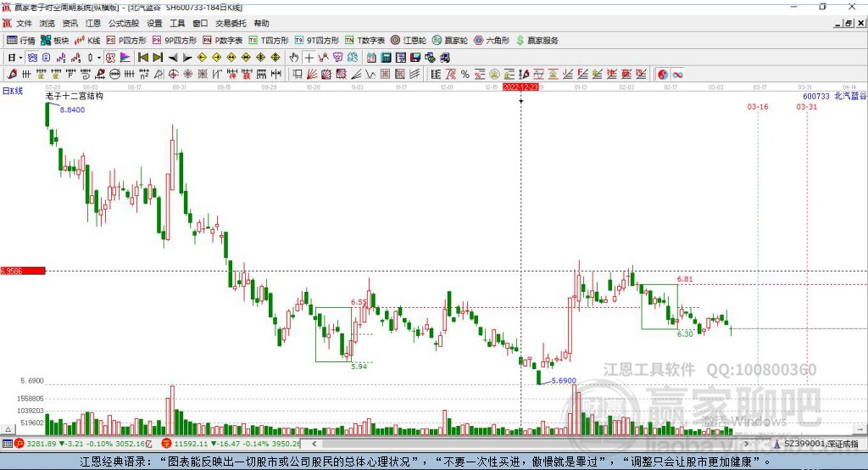Open the P数字表 tool
This screenshot has width=868, height=470.
tap(223, 41)
